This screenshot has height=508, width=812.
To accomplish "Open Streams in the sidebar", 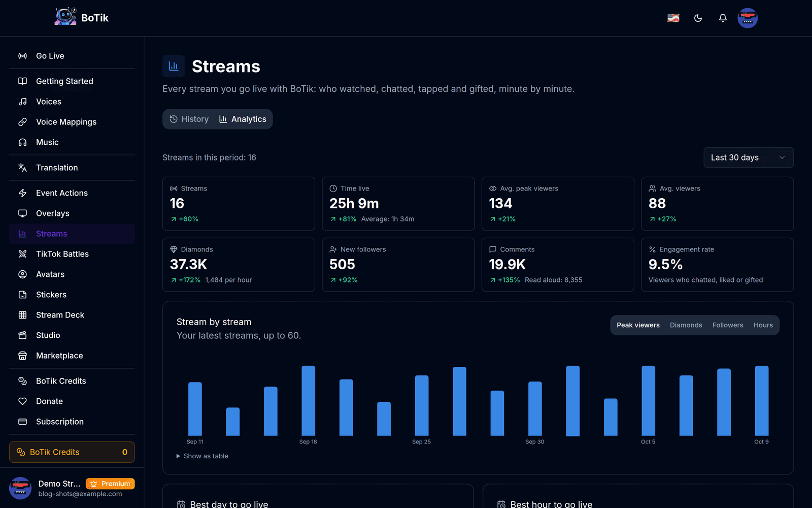I will tap(72, 234).
